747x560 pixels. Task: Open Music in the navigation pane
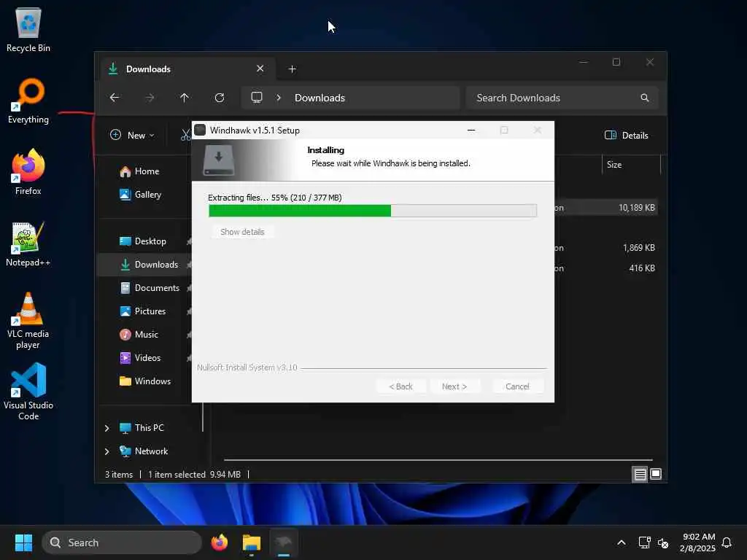click(139, 334)
